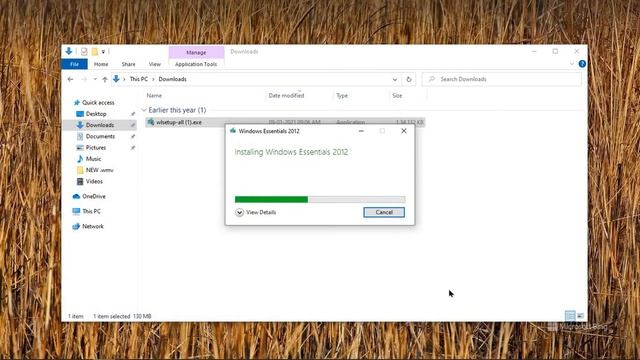Click the Forward navigation arrow
This screenshot has width=640, height=360.
pos(84,79)
